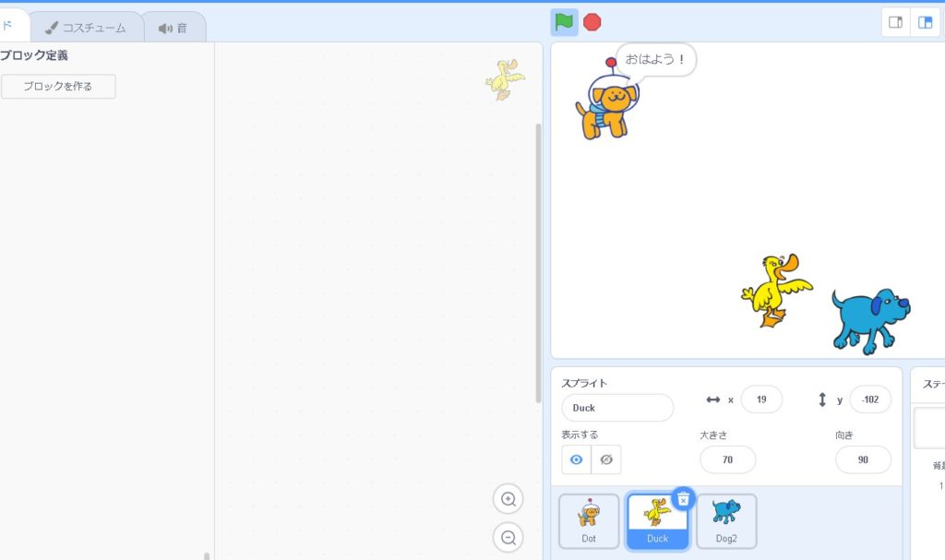945x560 pixels.
Task: Open the 音 tab
Action: click(x=173, y=28)
